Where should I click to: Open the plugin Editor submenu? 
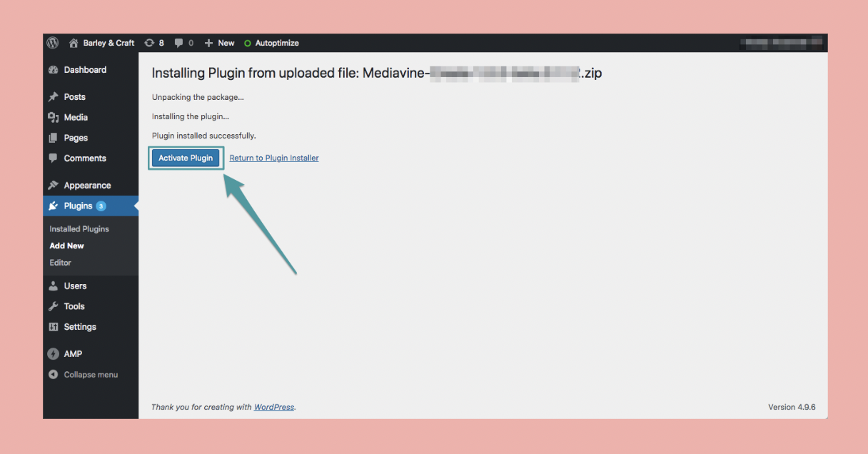(61, 263)
